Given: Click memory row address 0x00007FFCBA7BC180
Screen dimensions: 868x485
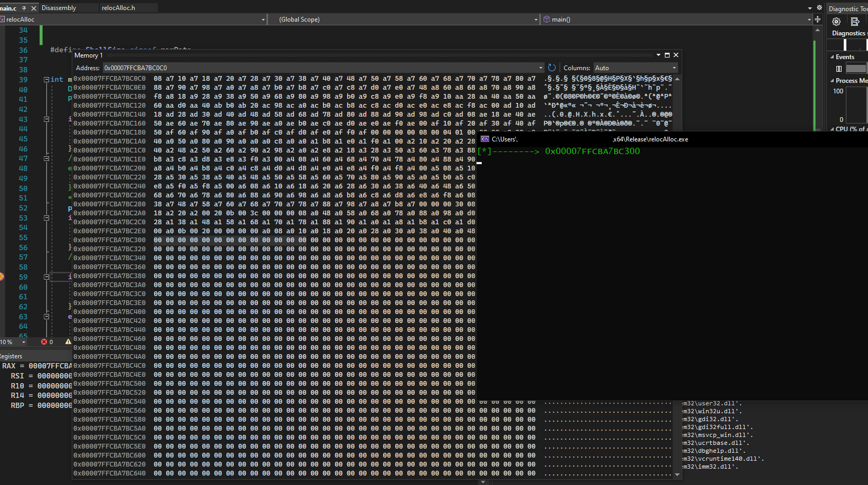Looking at the screenshot, I should [109, 132].
